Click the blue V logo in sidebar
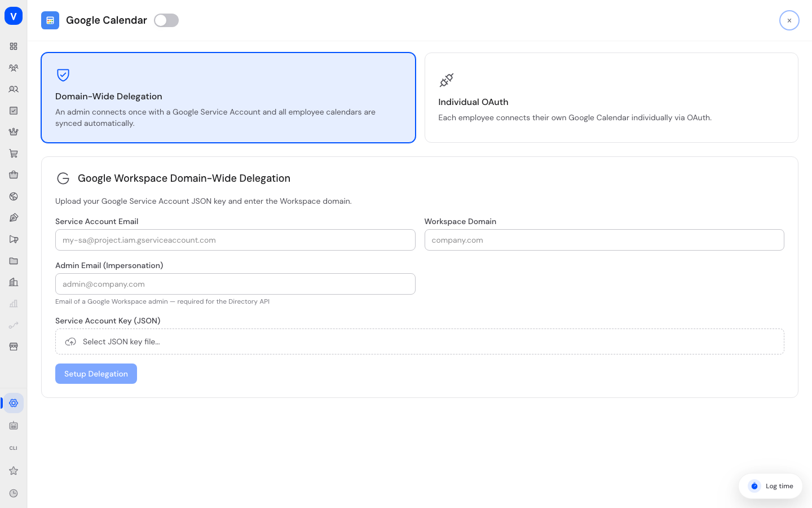The image size is (812, 508). (x=14, y=16)
